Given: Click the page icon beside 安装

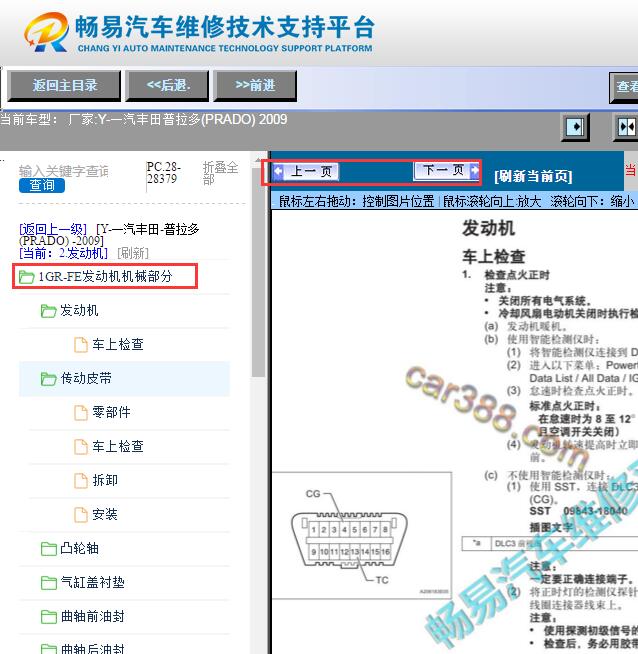Looking at the screenshot, I should [81, 515].
